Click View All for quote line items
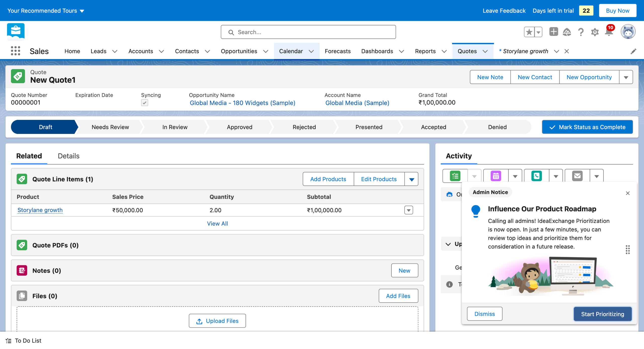The width and height of the screenshot is (644, 349). tap(217, 224)
